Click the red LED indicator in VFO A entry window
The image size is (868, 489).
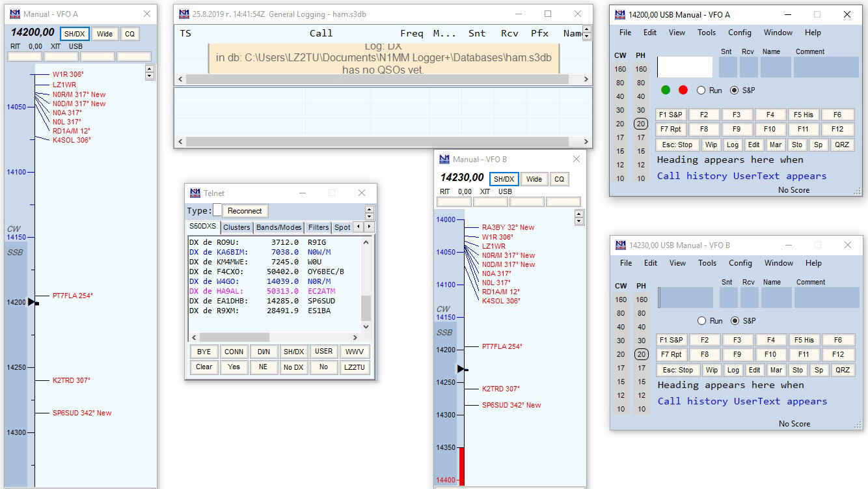tap(683, 90)
